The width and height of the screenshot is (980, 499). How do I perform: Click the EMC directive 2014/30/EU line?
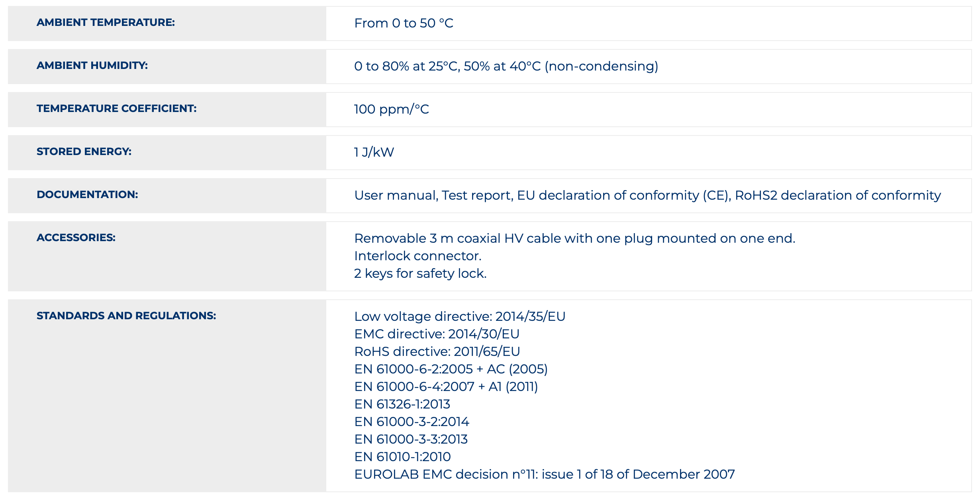(x=437, y=334)
